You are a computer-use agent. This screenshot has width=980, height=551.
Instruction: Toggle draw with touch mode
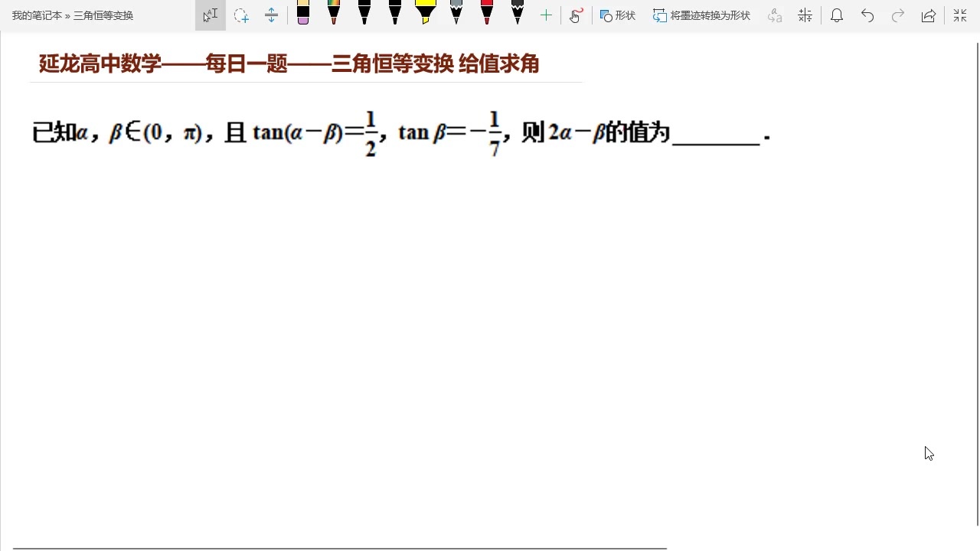[577, 15]
